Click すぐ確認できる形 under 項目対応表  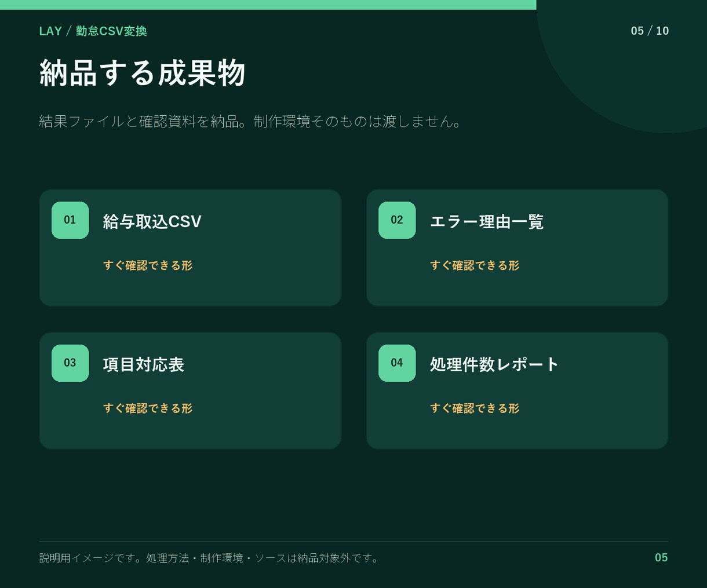[x=148, y=408]
